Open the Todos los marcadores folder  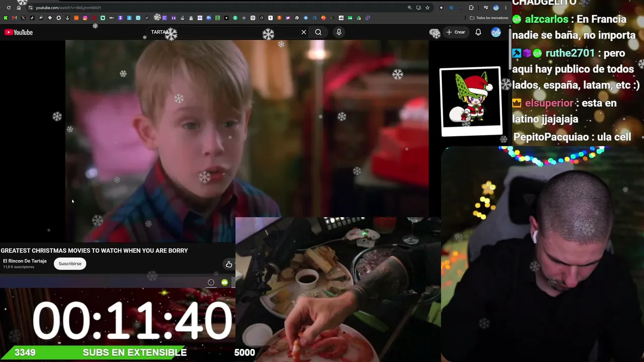click(489, 18)
